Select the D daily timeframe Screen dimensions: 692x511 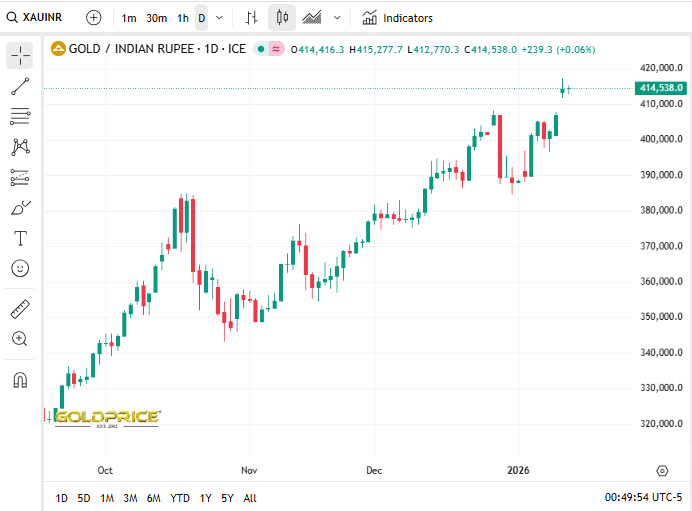[202, 18]
